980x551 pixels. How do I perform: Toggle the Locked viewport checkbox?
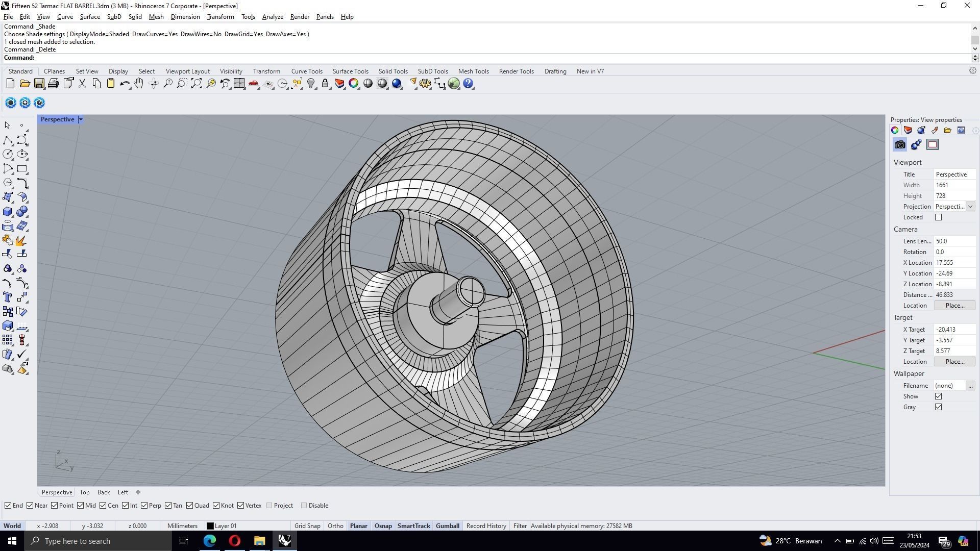coord(938,217)
